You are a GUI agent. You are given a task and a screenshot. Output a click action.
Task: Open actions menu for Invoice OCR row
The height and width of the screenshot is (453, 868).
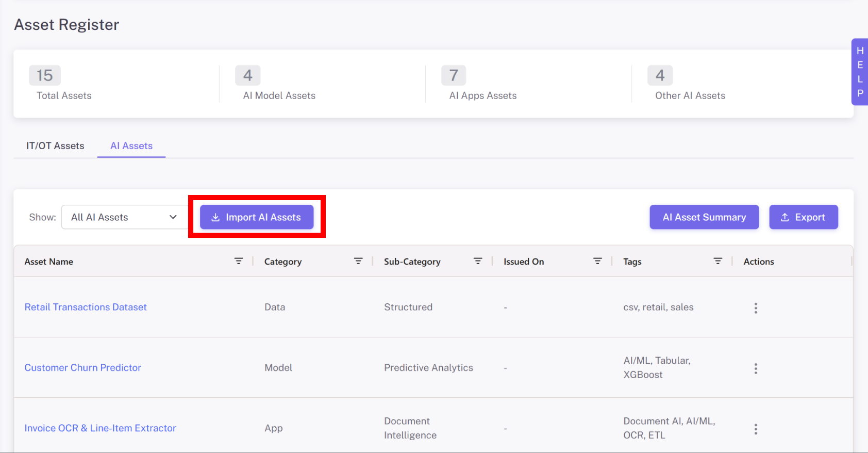[x=756, y=429]
